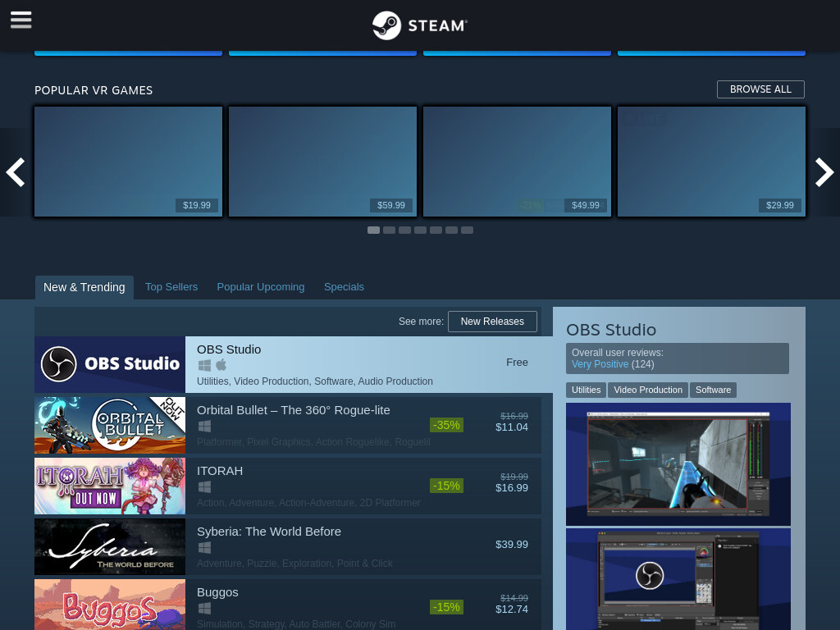Image resolution: width=840 pixels, height=630 pixels.
Task: Click ITORAH -15% discount badge
Action: click(x=446, y=486)
